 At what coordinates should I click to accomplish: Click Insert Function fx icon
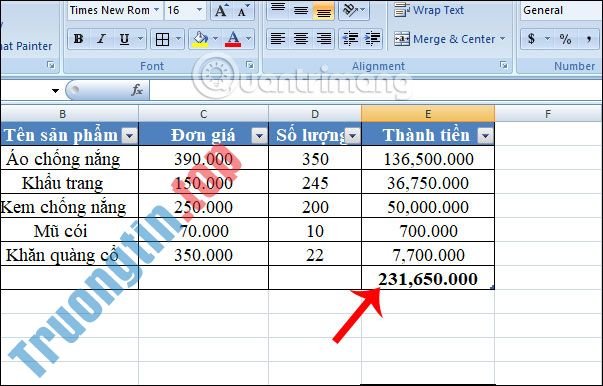(137, 90)
